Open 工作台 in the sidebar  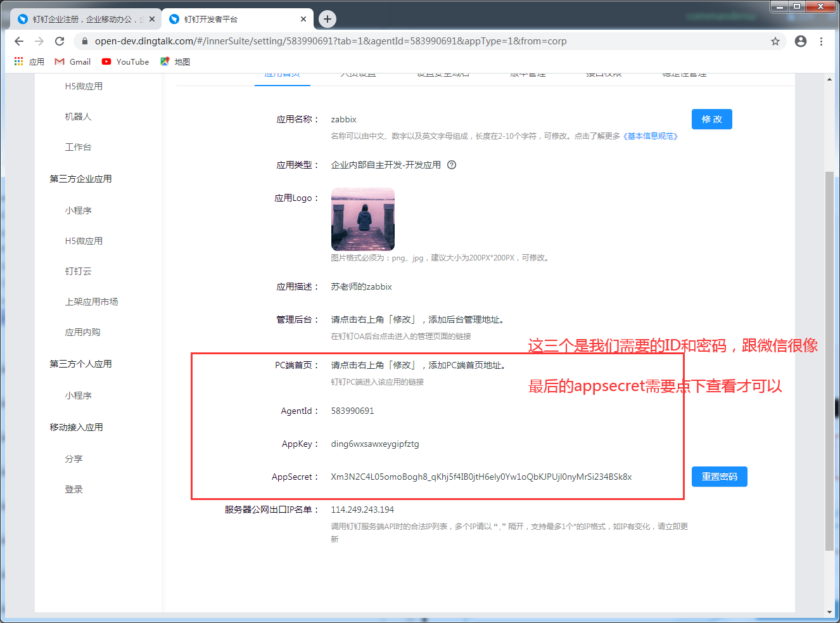point(78,147)
